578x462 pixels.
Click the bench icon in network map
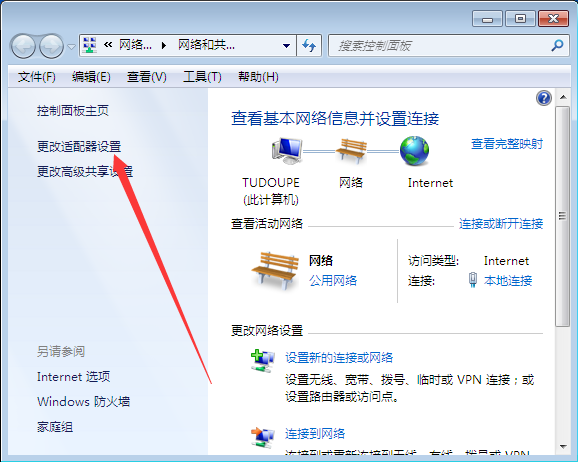click(x=351, y=150)
